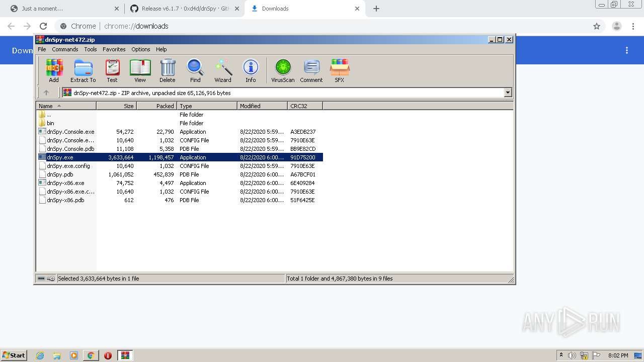Screen dimensions: 644x362
Task: Show archive Info
Action: 251,70
